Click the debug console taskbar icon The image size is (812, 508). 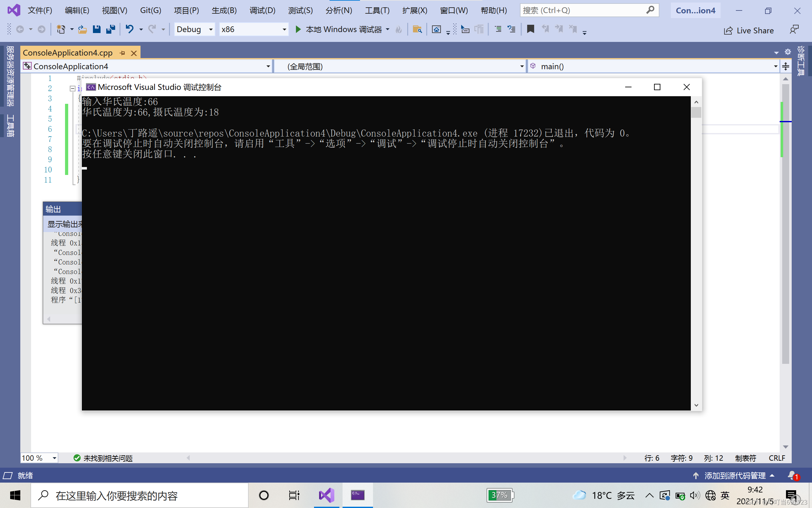[358, 495]
